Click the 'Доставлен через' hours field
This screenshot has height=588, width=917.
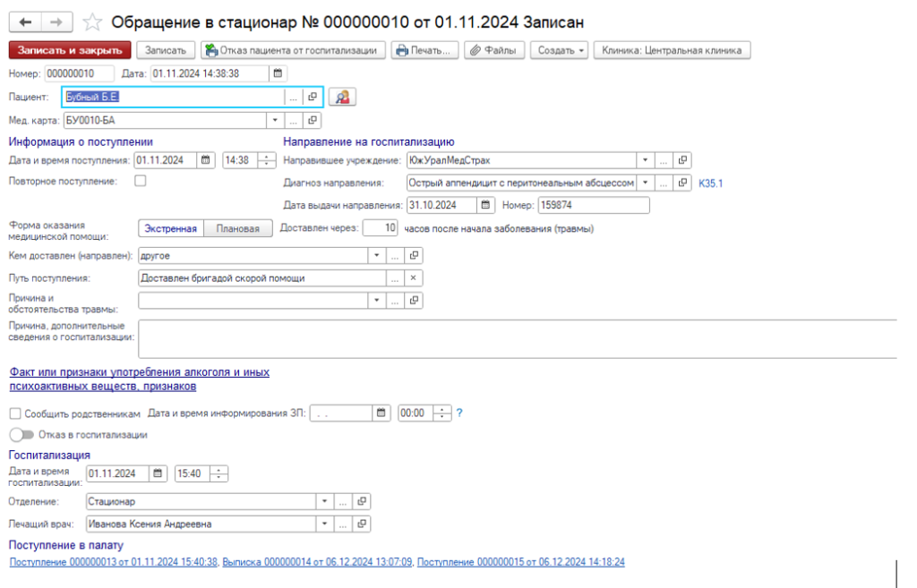(x=380, y=228)
